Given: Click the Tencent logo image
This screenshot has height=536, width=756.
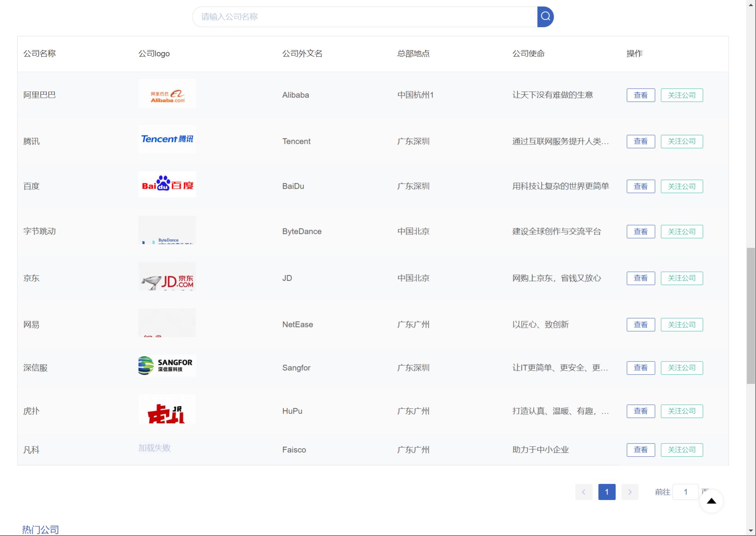Looking at the screenshot, I should click(x=167, y=139).
